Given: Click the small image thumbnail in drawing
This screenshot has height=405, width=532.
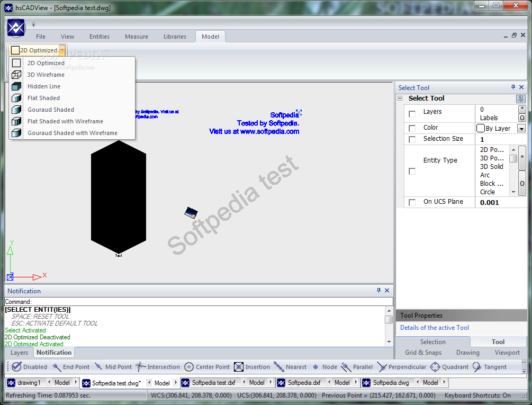Looking at the screenshot, I should tap(191, 213).
